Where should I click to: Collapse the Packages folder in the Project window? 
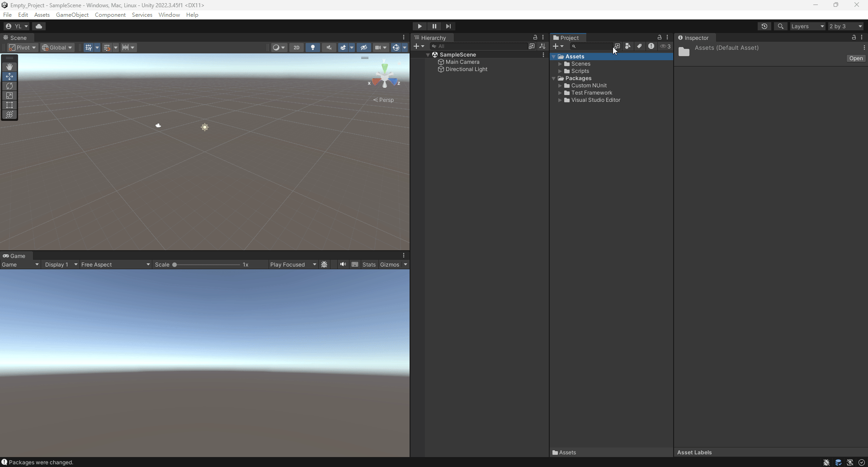click(x=554, y=78)
